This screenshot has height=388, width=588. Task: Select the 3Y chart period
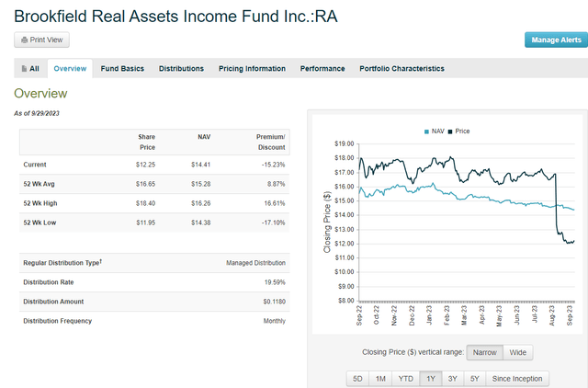pos(453,379)
